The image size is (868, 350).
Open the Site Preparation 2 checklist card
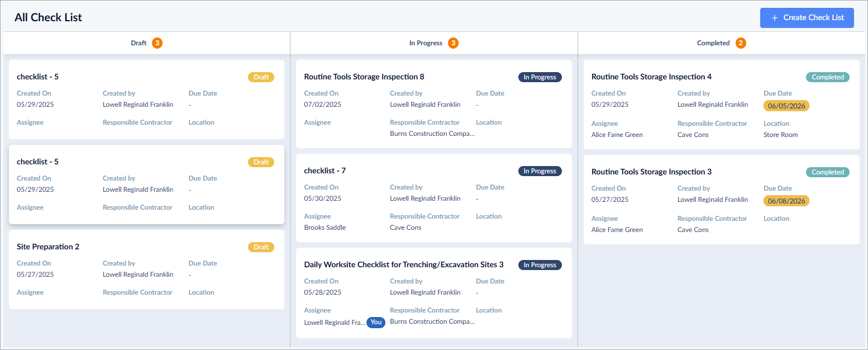146,269
